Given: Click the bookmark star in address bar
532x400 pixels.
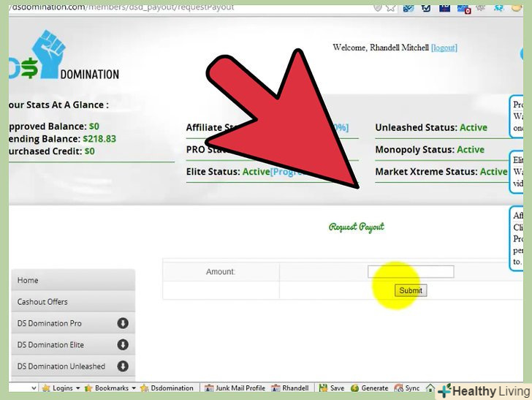Looking at the screenshot, I should point(390,7).
